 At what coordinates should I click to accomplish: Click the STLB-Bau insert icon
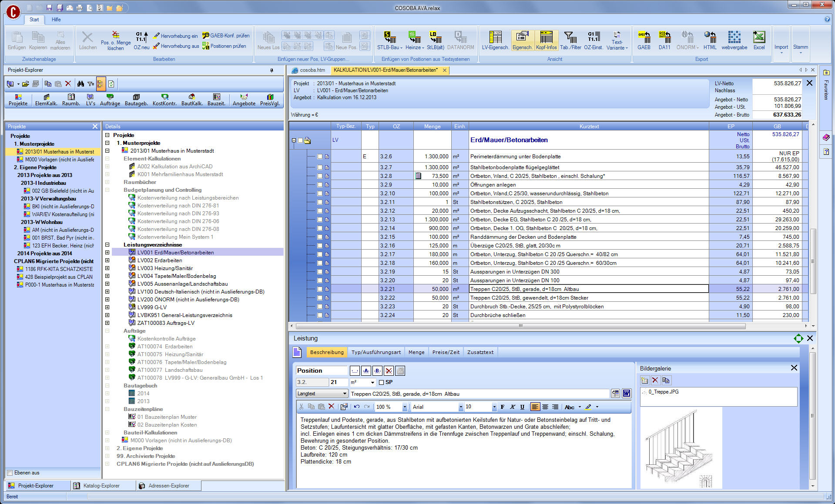pos(389,40)
